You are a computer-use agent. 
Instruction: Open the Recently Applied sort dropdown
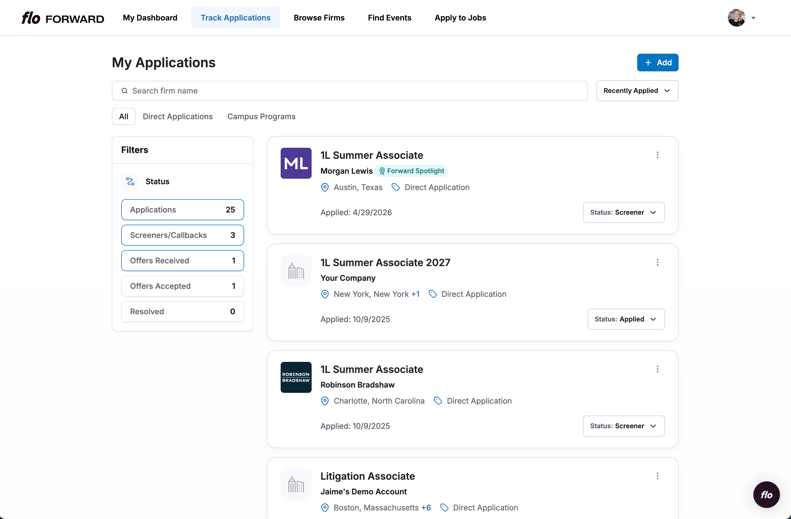click(637, 91)
